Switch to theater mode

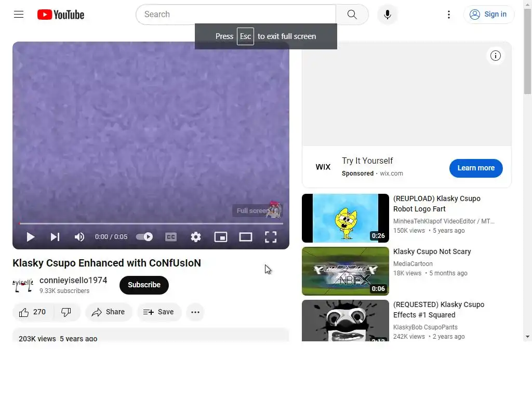pos(246,237)
